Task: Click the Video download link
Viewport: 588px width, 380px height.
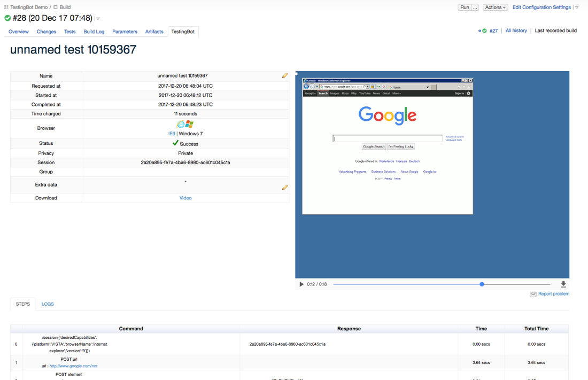Action: (185, 198)
